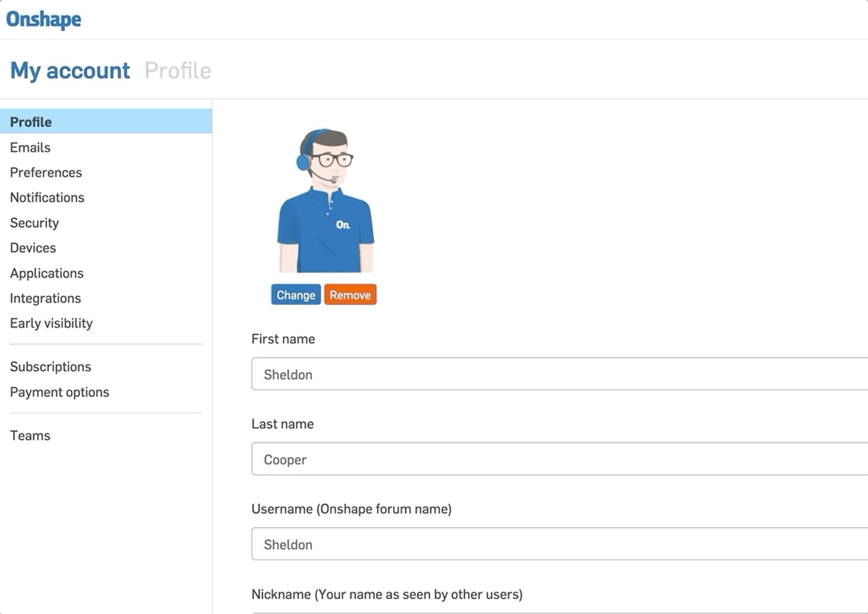Click the Onshape logo

point(43,20)
